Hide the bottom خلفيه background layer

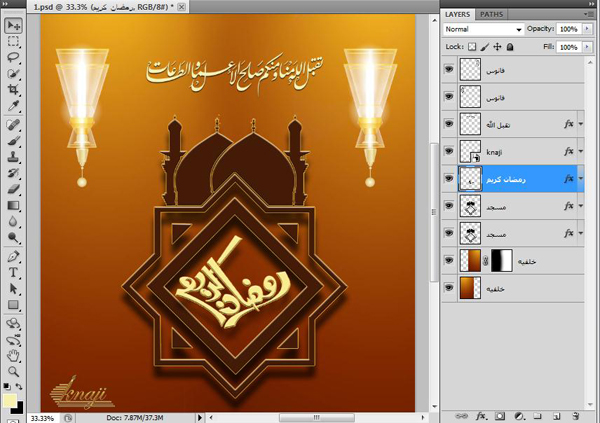point(448,287)
